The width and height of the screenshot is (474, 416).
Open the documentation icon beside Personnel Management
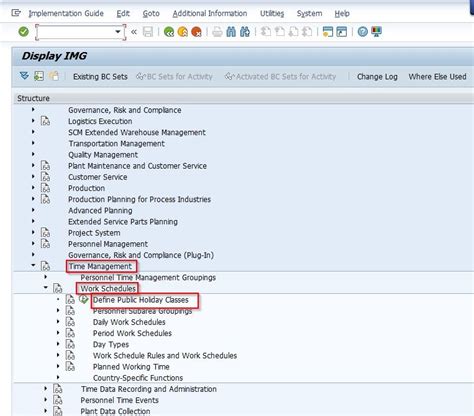tap(45, 244)
